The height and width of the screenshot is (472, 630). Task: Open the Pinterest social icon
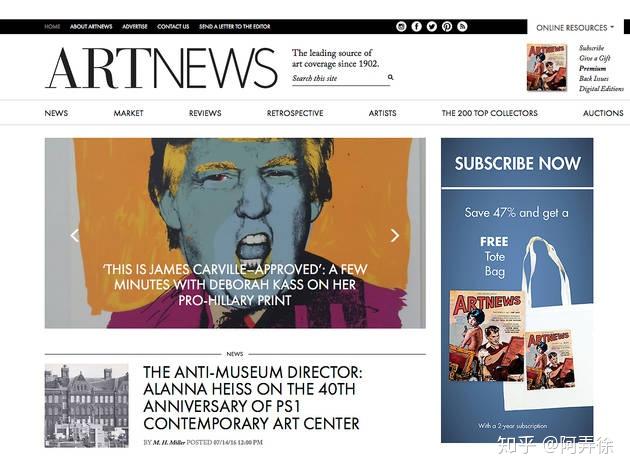click(447, 27)
